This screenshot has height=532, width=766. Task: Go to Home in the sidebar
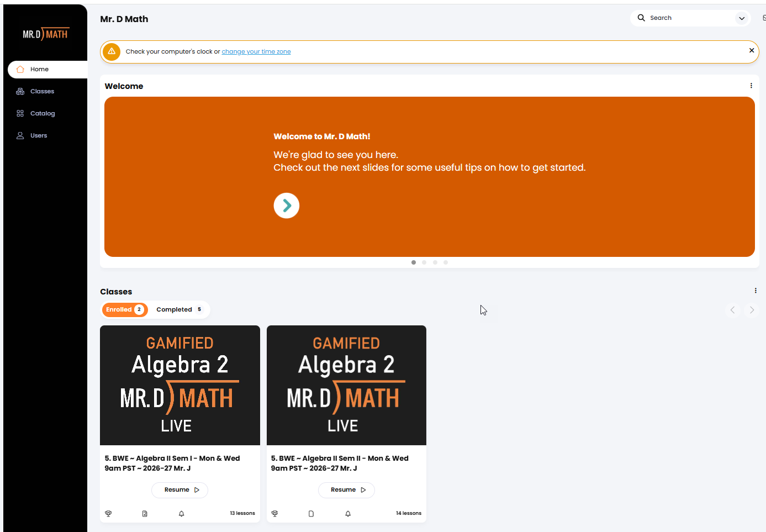click(47, 70)
